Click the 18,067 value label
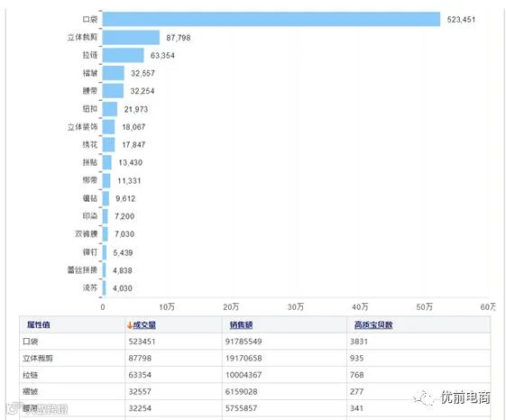This screenshot has height=420, width=506. (x=133, y=127)
